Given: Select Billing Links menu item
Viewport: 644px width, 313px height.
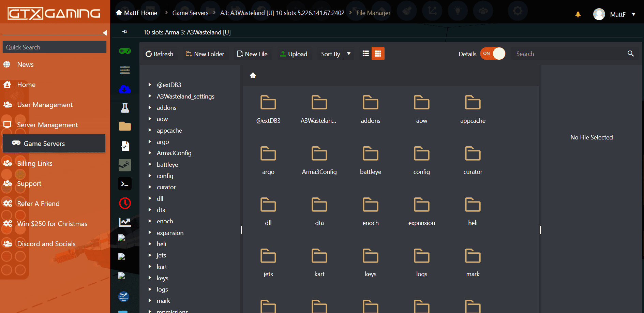Looking at the screenshot, I should click(x=35, y=163).
